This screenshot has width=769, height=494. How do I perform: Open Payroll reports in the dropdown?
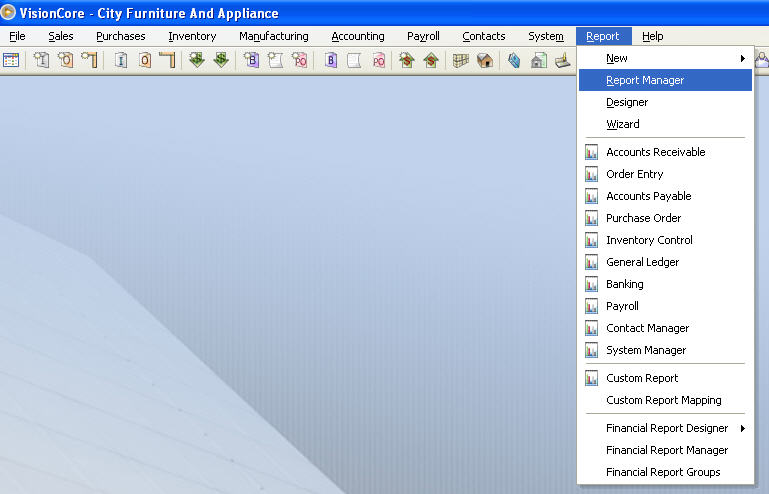click(x=665, y=306)
